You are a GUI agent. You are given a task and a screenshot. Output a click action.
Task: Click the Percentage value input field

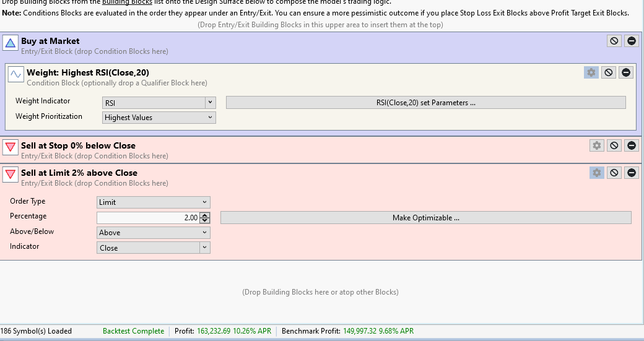tap(149, 218)
